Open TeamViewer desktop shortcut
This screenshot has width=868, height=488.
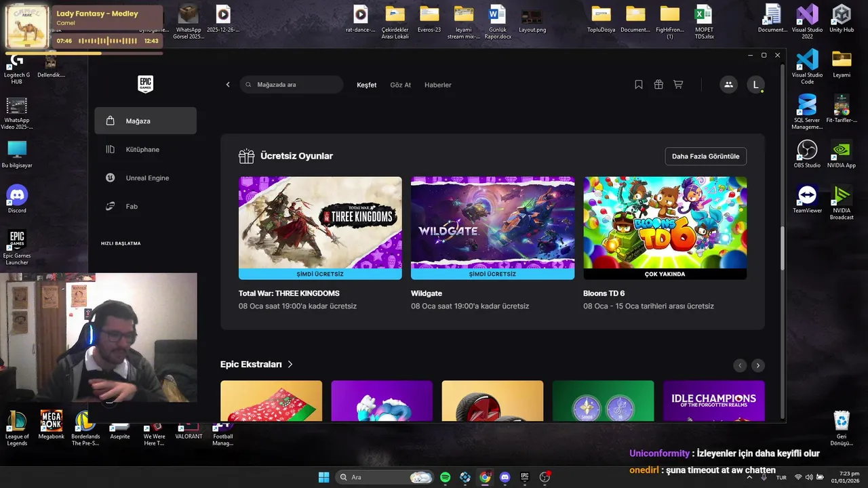click(807, 199)
